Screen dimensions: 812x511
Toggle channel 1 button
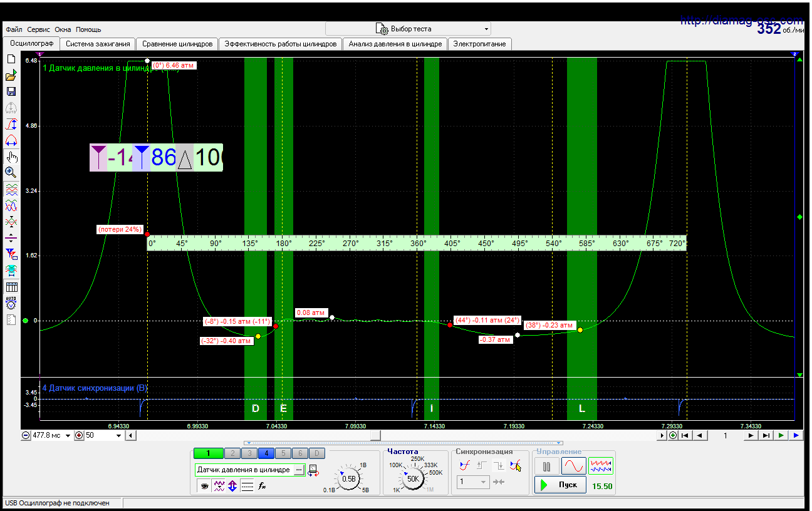point(208,453)
